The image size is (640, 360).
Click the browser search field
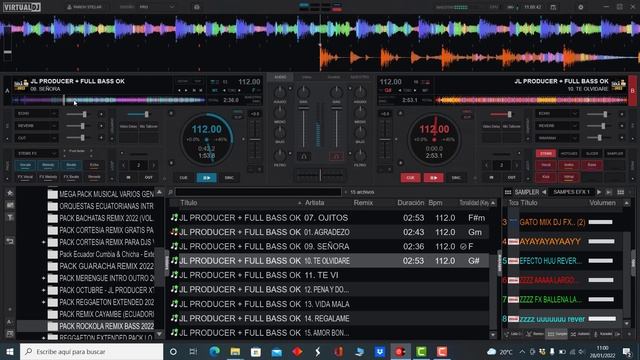click(x=258, y=192)
